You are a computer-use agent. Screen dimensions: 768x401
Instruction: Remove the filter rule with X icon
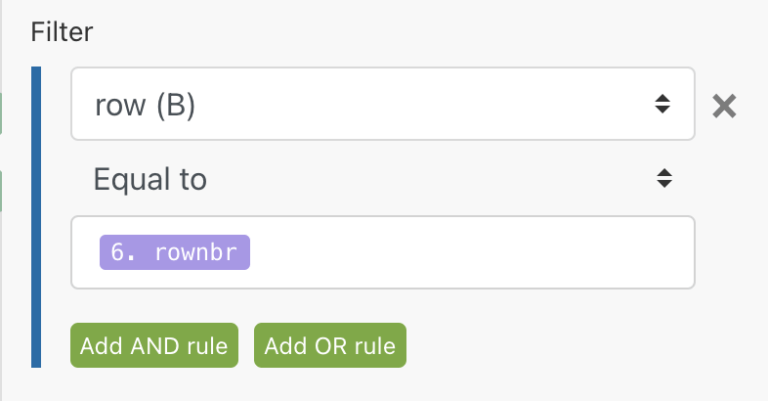[724, 105]
